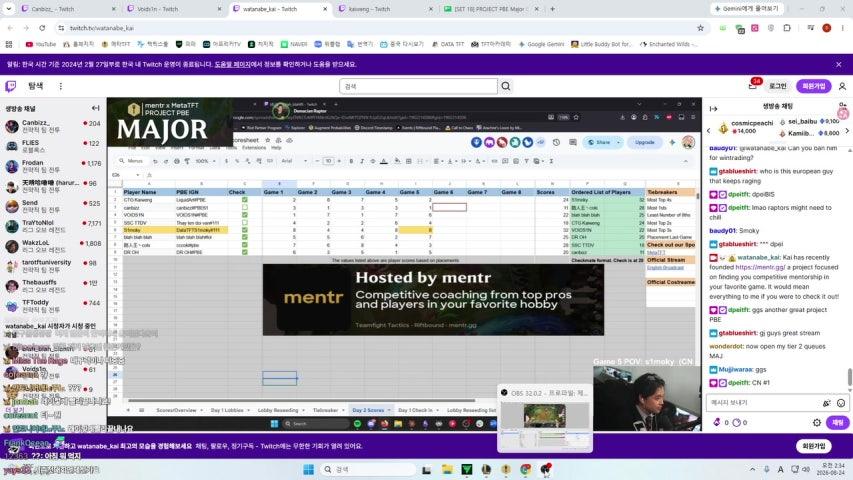Collapse the stream chat panel

click(x=713, y=108)
